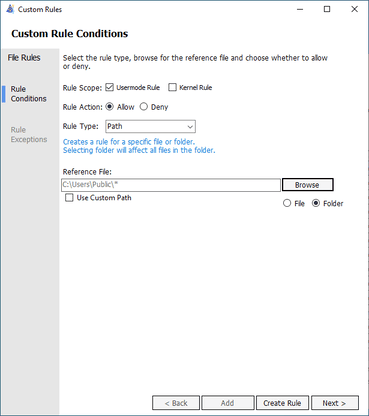The width and height of the screenshot is (369, 416).
Task: Toggle the Usermode Rule checkbox
Action: 110,87
